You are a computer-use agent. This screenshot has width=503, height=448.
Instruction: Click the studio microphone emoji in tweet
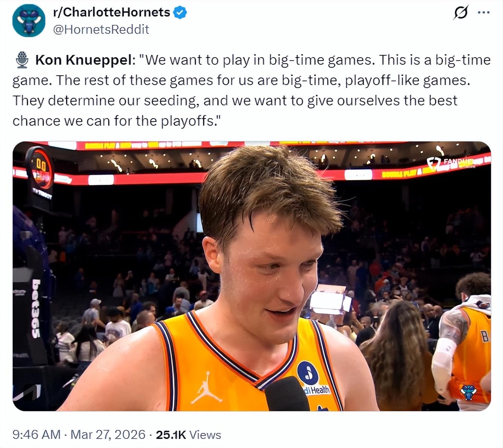[22, 60]
